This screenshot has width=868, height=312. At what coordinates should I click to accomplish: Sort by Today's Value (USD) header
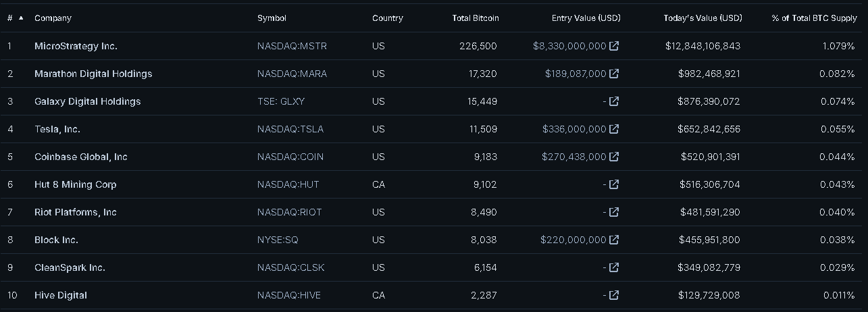pos(702,18)
